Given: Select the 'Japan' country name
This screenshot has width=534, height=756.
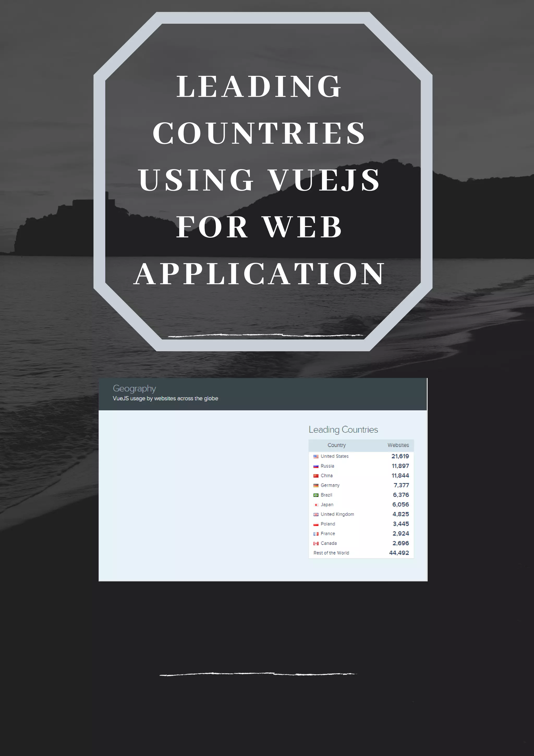Looking at the screenshot, I should (327, 504).
